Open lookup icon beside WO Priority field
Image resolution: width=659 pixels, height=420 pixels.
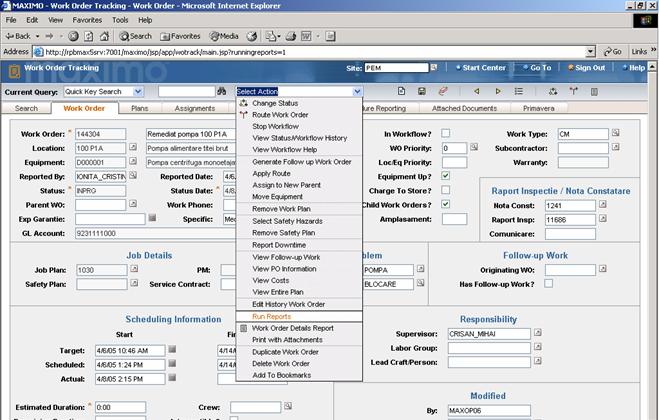pyautogui.click(x=474, y=147)
